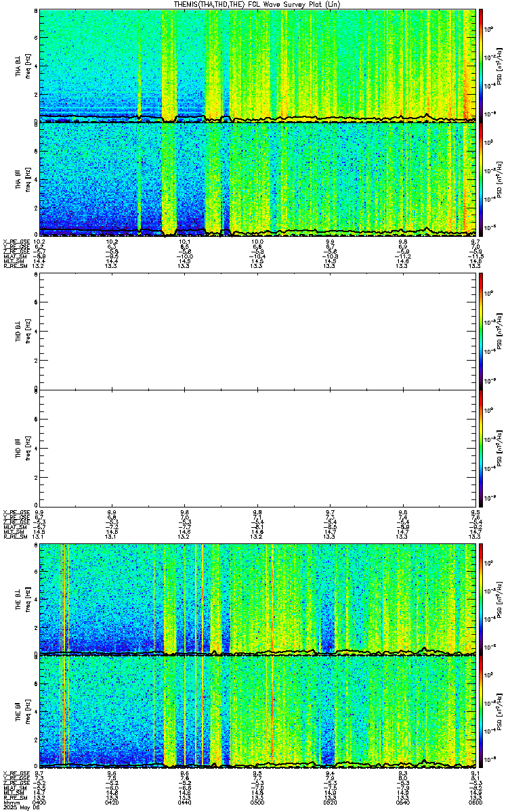Click the THA B‖ spectrogram panel
This screenshot has width=508, height=812.
pos(258,179)
